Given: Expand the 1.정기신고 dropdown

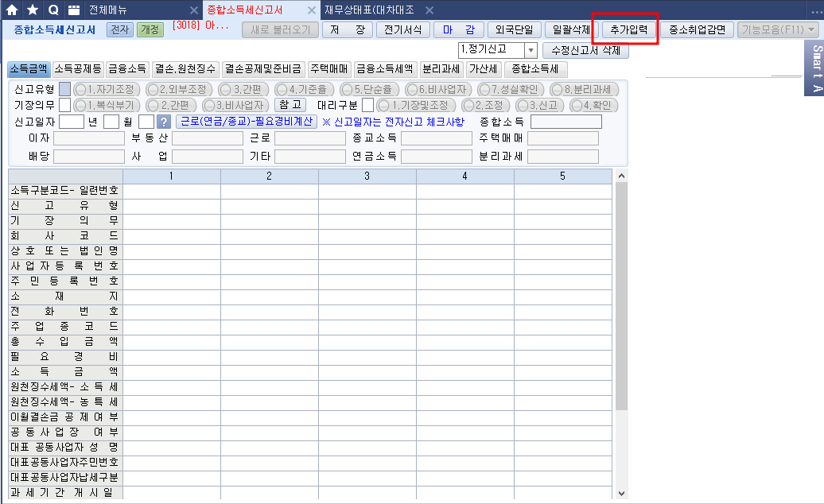Looking at the screenshot, I should 531,50.
